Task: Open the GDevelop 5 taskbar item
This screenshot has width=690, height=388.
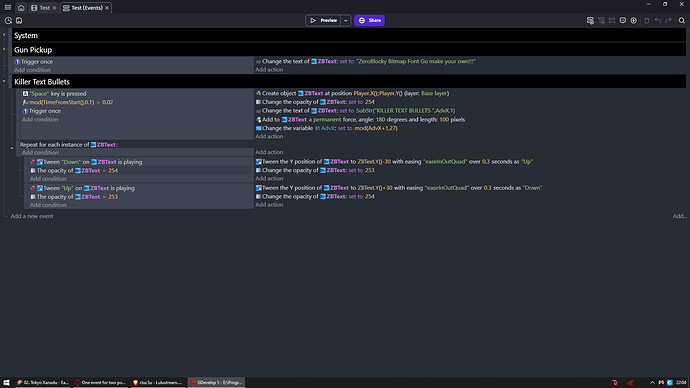Action: coord(217,382)
